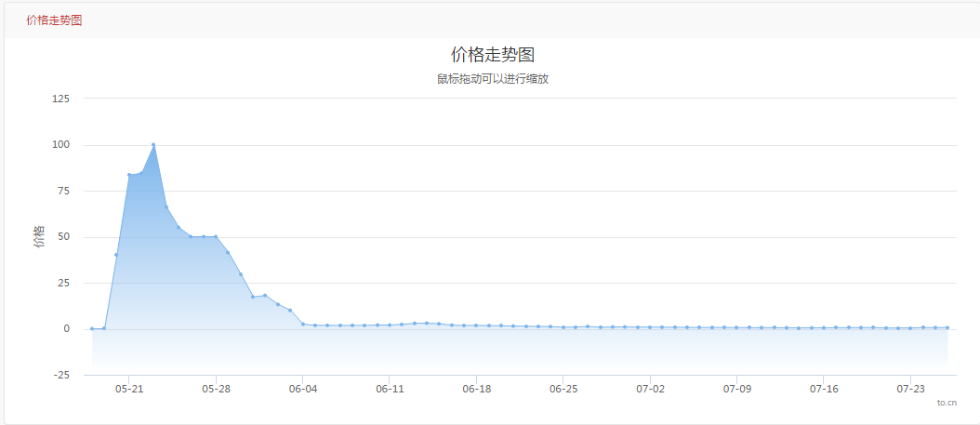Click the y-axis title 价格
This screenshot has height=425, width=980.
pos(39,237)
